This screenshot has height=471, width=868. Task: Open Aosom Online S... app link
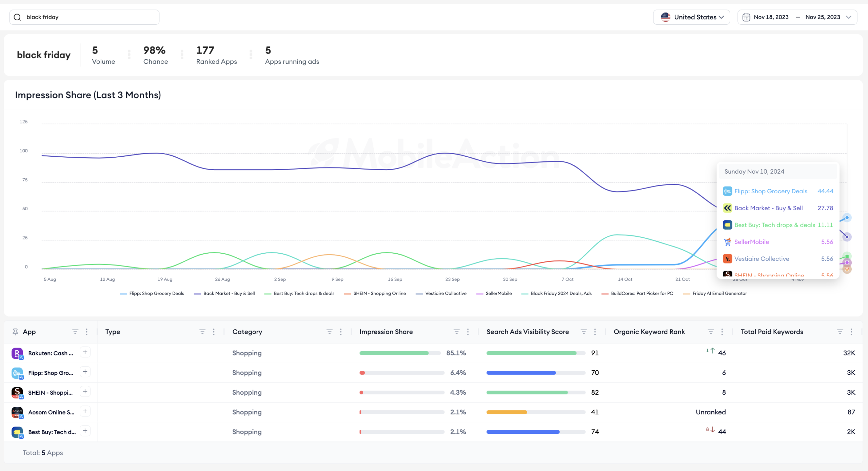pos(51,412)
